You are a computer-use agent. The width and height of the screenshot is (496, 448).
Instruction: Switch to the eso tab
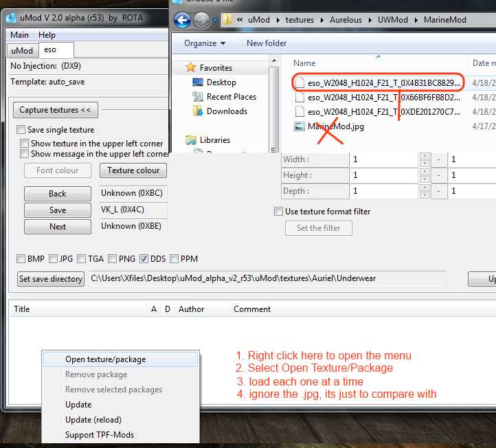pyautogui.click(x=50, y=50)
